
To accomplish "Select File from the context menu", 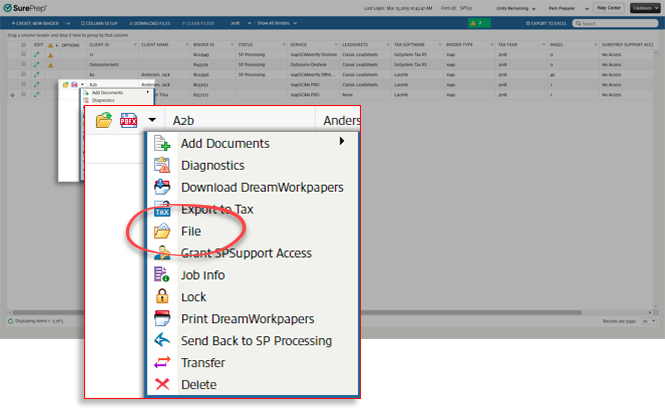I will pyautogui.click(x=191, y=231).
